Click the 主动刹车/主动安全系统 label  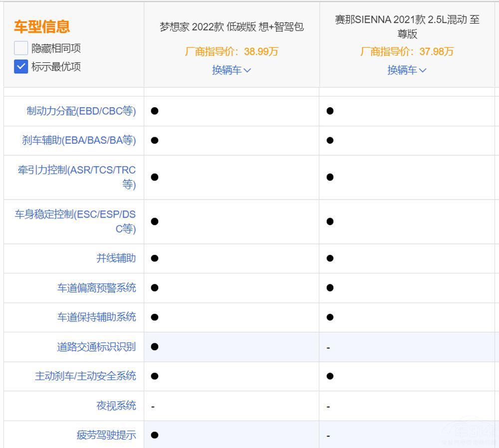click(x=85, y=376)
